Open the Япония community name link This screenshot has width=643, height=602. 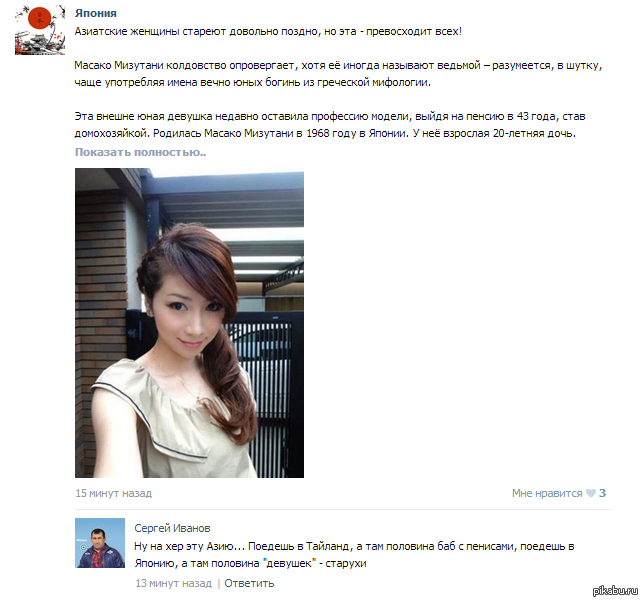click(x=96, y=13)
